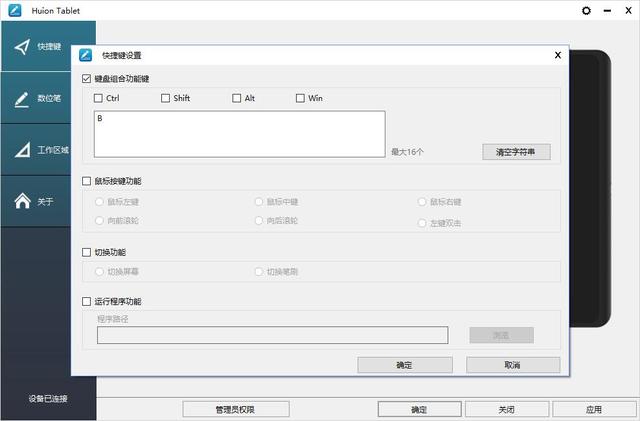Toggle the 键盘组合功能键 checkbox
640x421 pixels.
click(x=86, y=78)
